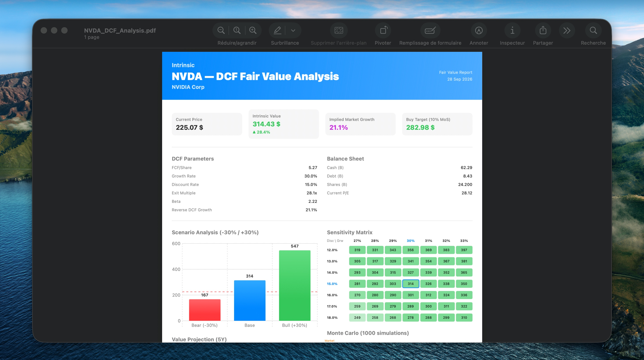Click Buy Target 282.98 $ value
Viewport: 644px width, 360px height.
(420, 127)
